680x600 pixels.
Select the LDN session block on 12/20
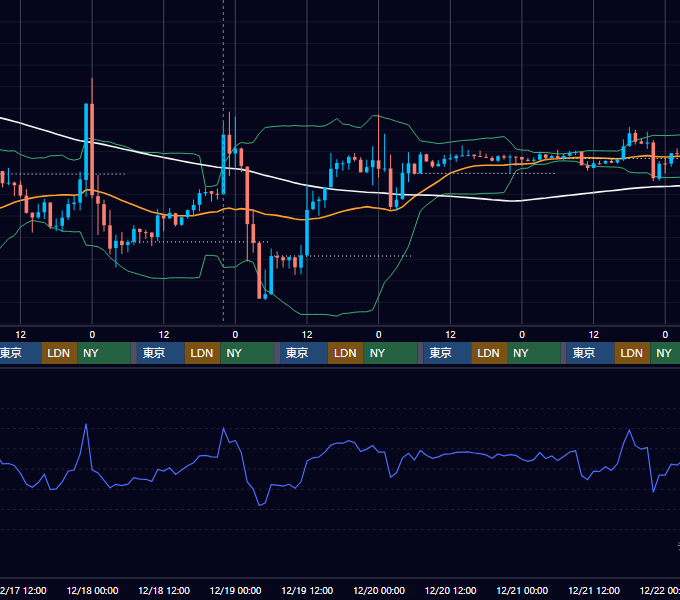click(x=489, y=353)
